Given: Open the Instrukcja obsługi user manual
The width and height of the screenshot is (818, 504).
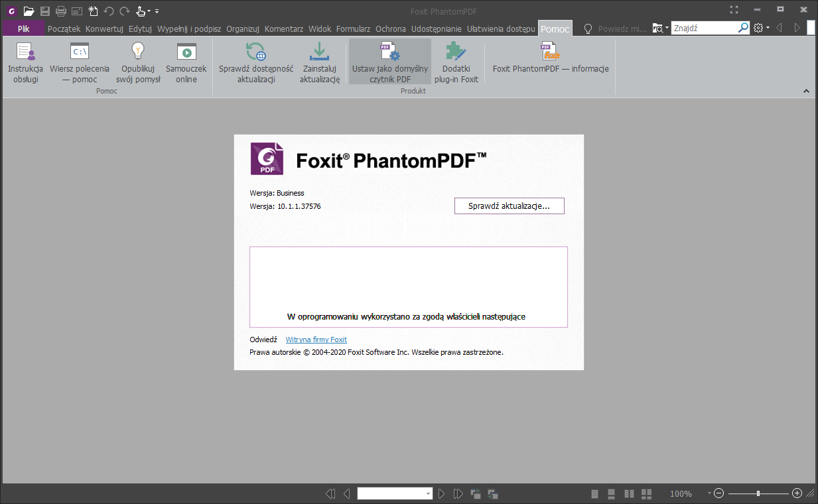Looking at the screenshot, I should 25,62.
